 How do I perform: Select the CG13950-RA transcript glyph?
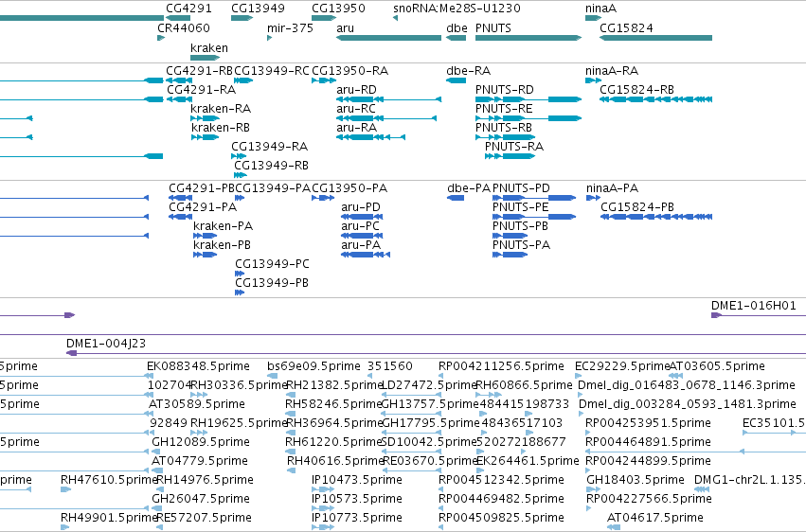(324, 80)
